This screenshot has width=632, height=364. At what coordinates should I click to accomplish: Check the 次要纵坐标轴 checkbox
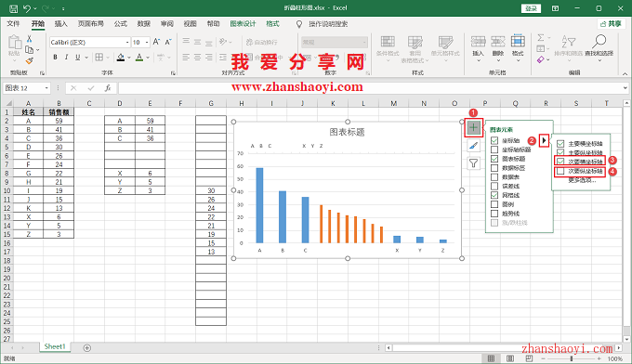(x=560, y=171)
